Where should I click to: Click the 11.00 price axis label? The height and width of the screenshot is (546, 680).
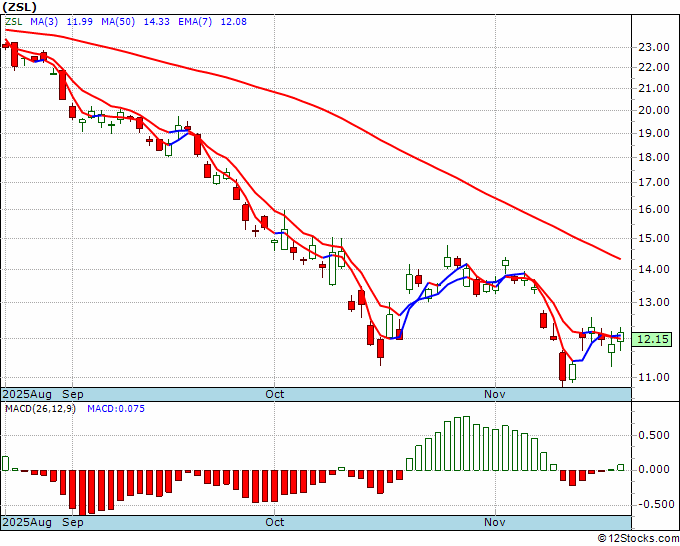coord(654,377)
